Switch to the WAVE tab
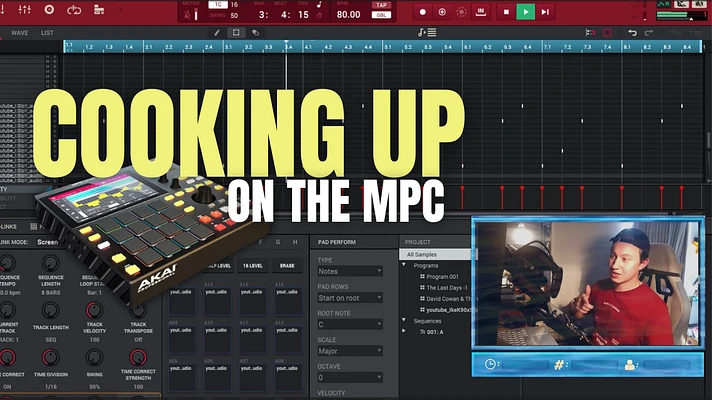Screen dimensions: 712x400 click(20, 33)
